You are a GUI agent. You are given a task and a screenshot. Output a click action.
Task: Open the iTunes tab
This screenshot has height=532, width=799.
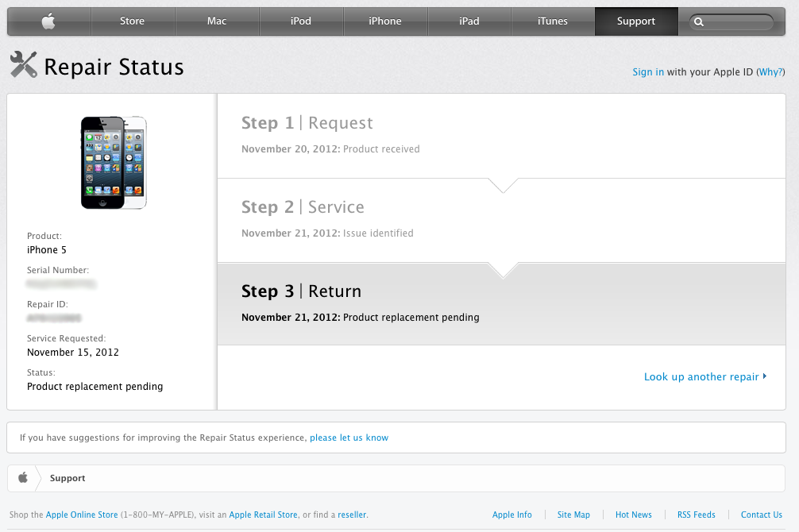pos(553,21)
